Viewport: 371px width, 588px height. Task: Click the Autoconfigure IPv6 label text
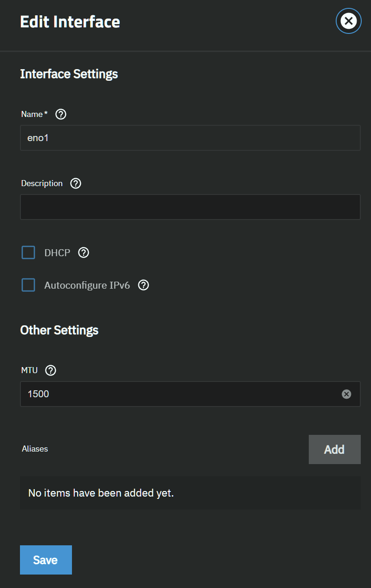pyautogui.click(x=87, y=285)
